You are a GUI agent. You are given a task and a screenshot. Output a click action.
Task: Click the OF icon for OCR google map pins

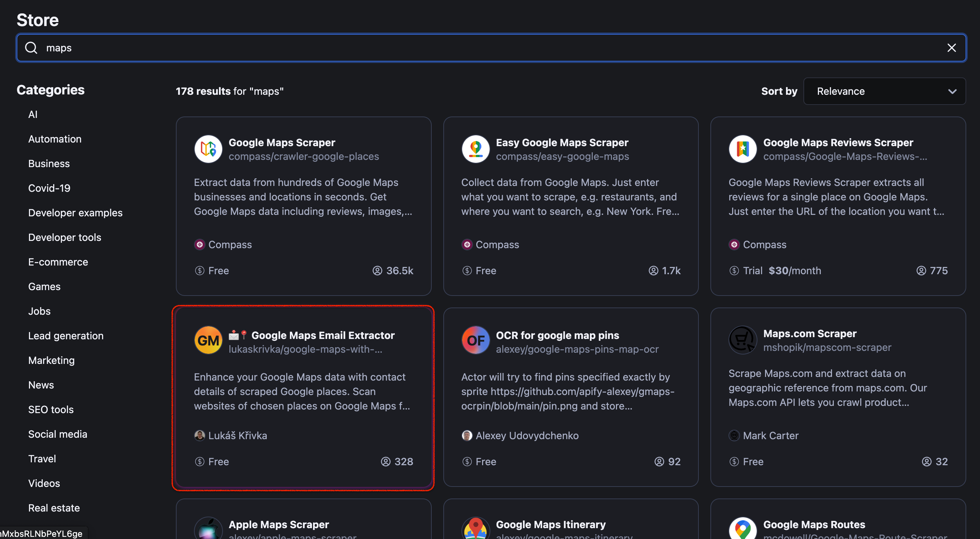point(475,340)
